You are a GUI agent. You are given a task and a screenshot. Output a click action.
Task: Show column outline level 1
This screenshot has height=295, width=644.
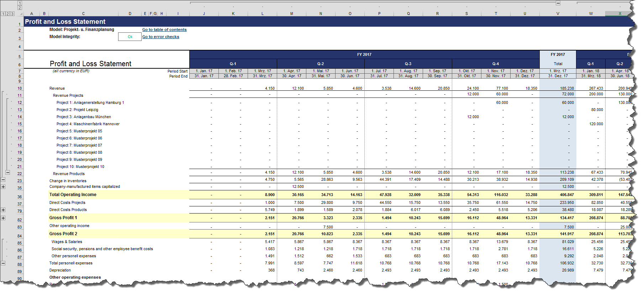tap(20, 3)
